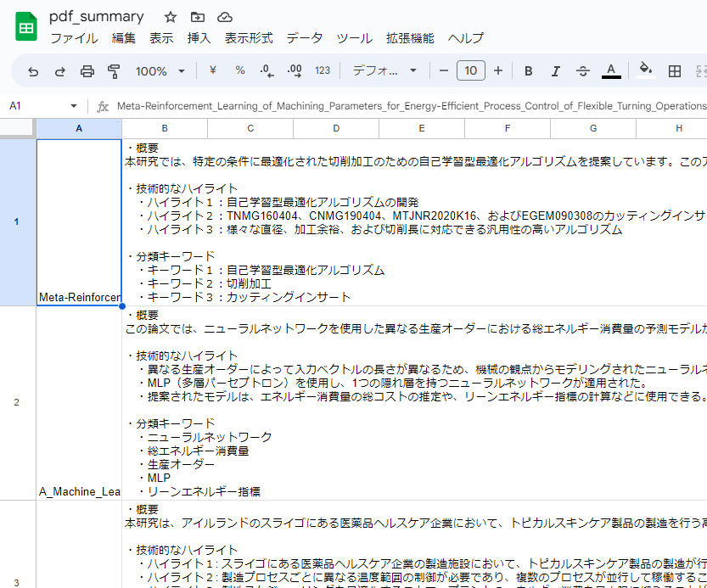This screenshot has width=707, height=588.
Task: Select cell containing A_Machine_Lea
Action: [x=79, y=403]
